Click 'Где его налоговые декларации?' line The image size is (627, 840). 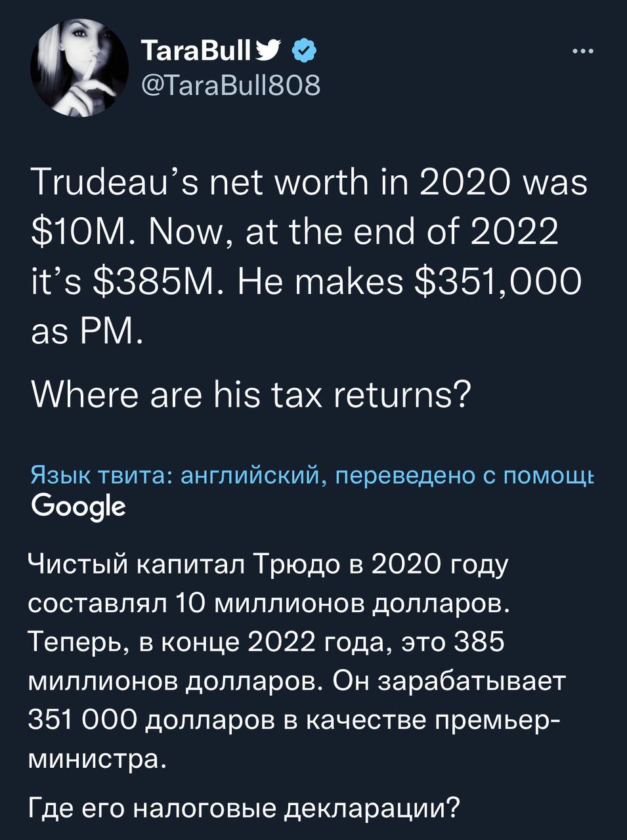tap(244, 806)
